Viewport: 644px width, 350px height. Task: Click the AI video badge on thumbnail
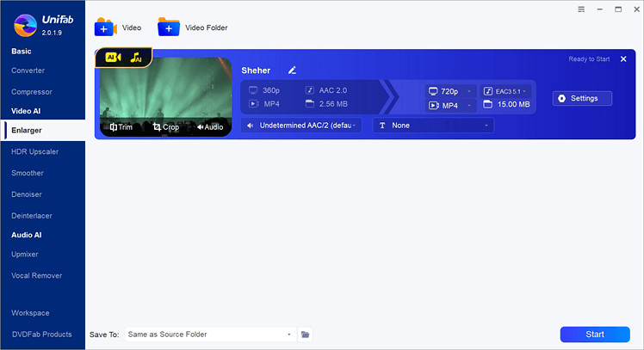pyautogui.click(x=115, y=58)
